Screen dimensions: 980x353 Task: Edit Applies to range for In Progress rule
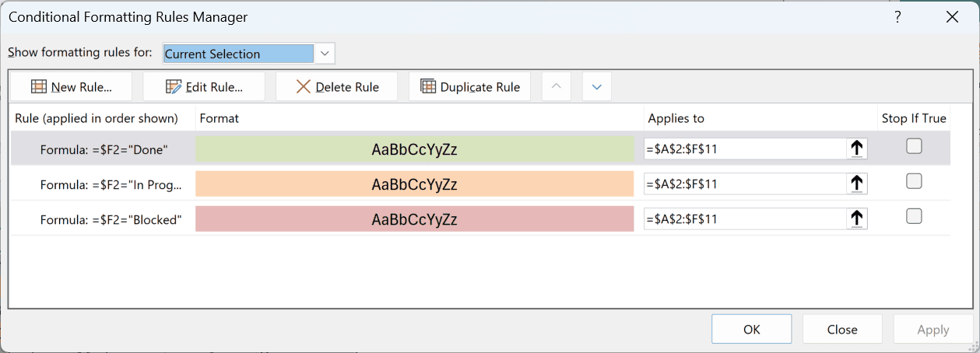coord(745,183)
